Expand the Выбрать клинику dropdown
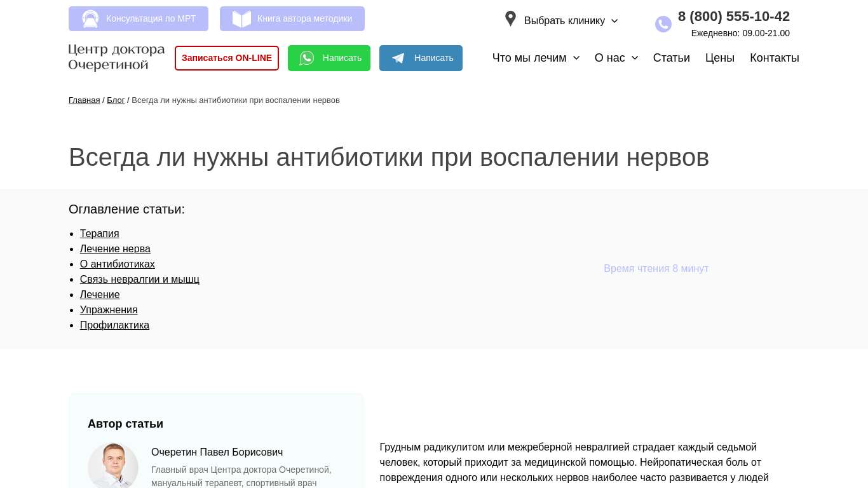868x488 pixels. pyautogui.click(x=570, y=21)
